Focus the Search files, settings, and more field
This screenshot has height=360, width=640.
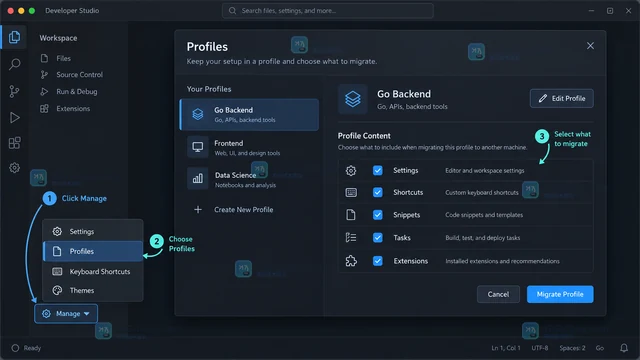328,11
